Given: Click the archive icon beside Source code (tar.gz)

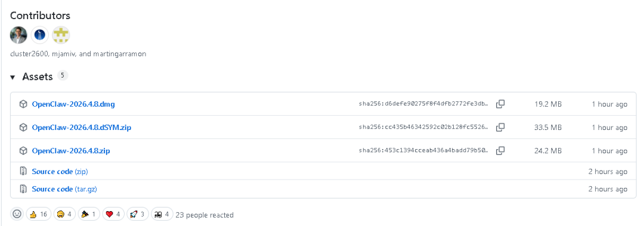Looking at the screenshot, I should [x=23, y=189].
